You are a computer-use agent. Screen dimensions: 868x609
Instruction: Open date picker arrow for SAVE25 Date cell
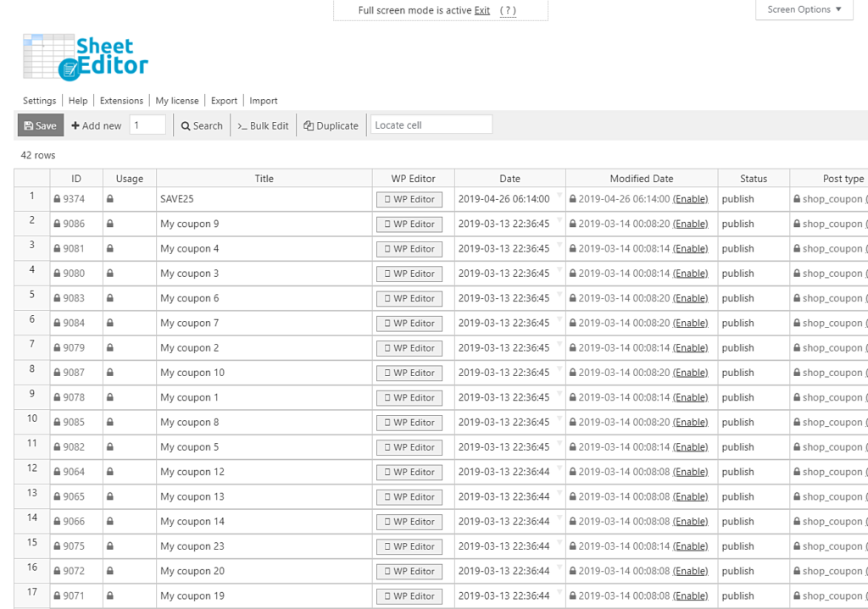(559, 196)
